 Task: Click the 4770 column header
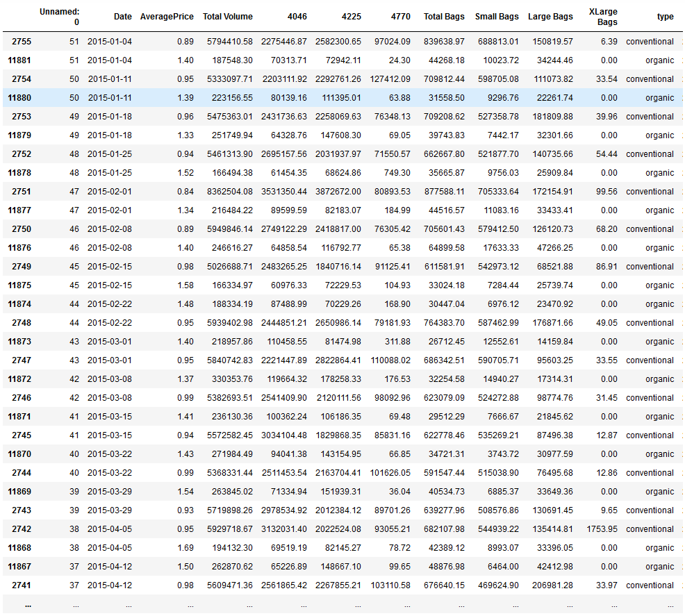click(401, 17)
